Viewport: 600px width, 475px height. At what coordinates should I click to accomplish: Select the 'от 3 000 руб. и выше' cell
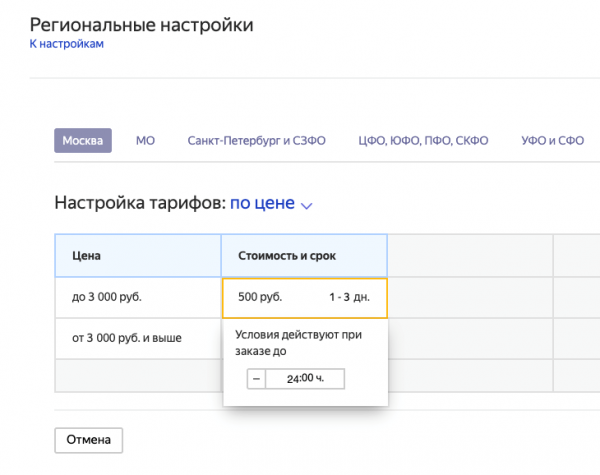point(138,338)
